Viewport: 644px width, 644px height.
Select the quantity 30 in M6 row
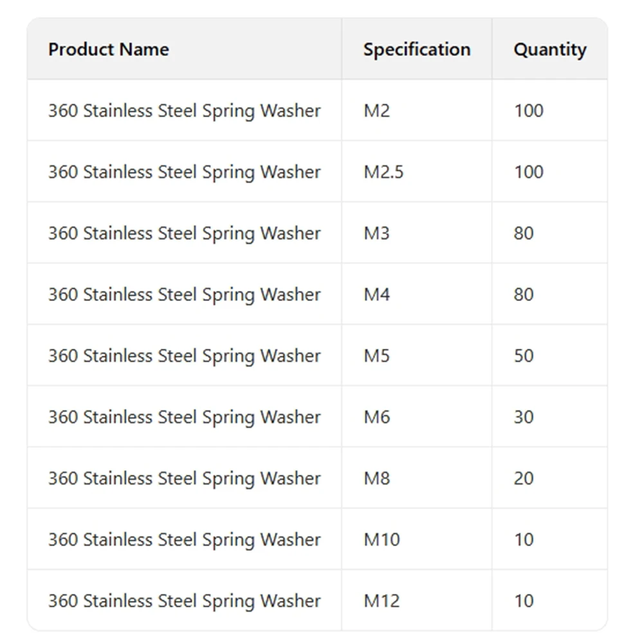[x=524, y=417]
